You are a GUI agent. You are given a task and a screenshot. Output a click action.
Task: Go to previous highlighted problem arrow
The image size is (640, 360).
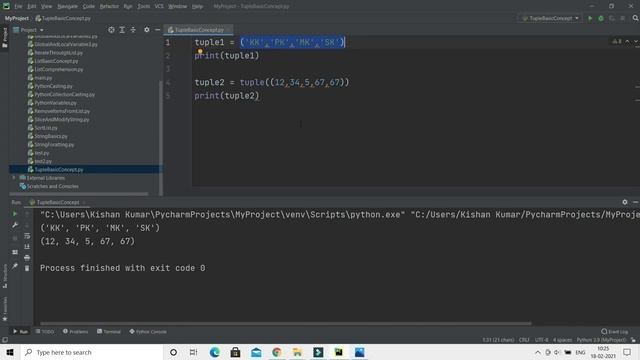627,41
